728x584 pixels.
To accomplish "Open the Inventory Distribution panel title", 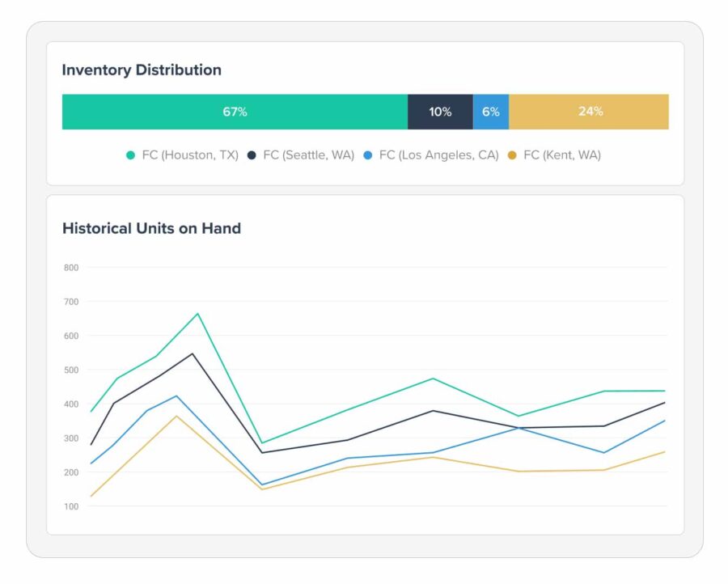I will click(x=141, y=70).
